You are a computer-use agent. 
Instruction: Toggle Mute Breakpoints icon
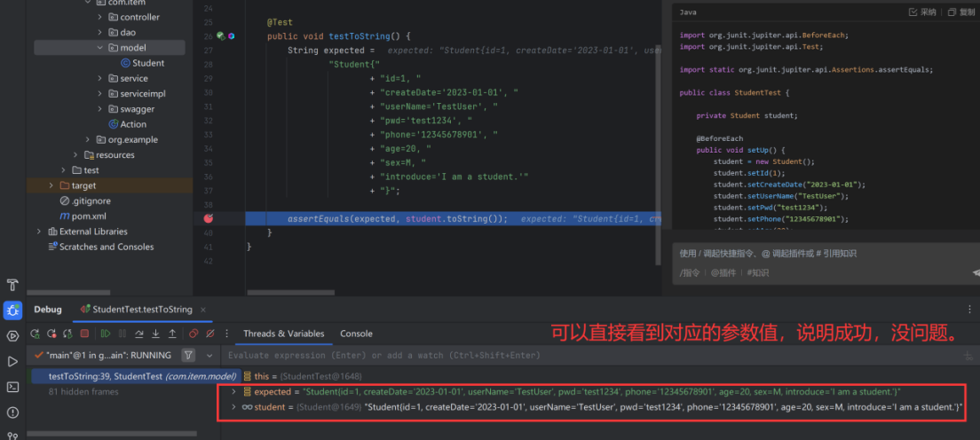pyautogui.click(x=210, y=334)
